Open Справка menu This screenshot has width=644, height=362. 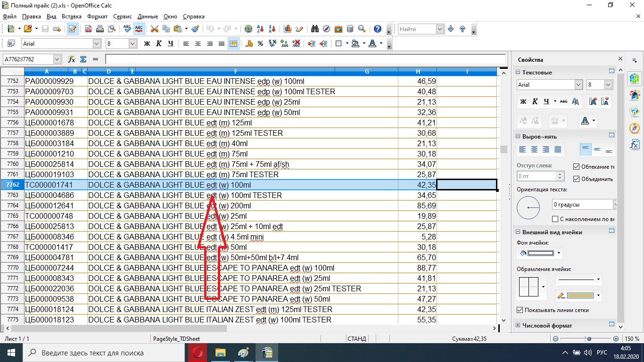click(x=193, y=16)
